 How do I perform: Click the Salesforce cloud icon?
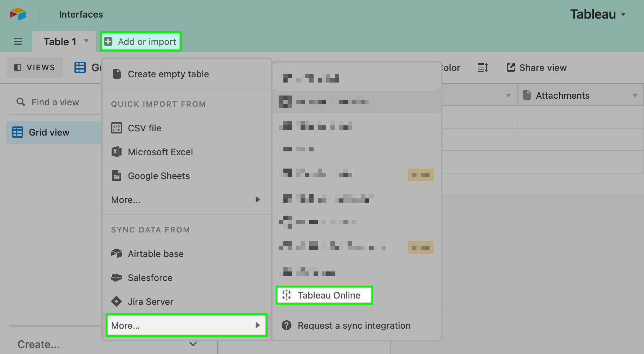point(117,277)
